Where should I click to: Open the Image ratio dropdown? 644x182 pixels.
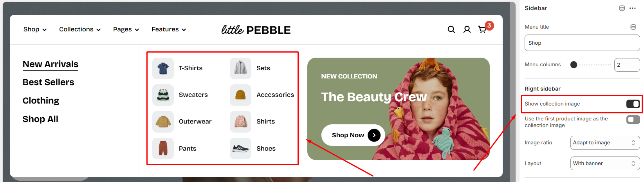(x=604, y=143)
